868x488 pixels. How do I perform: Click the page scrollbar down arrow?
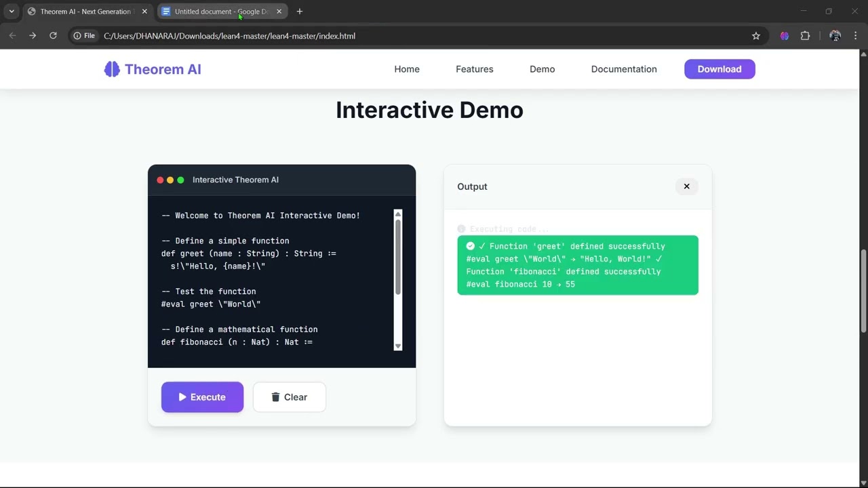[x=863, y=483]
